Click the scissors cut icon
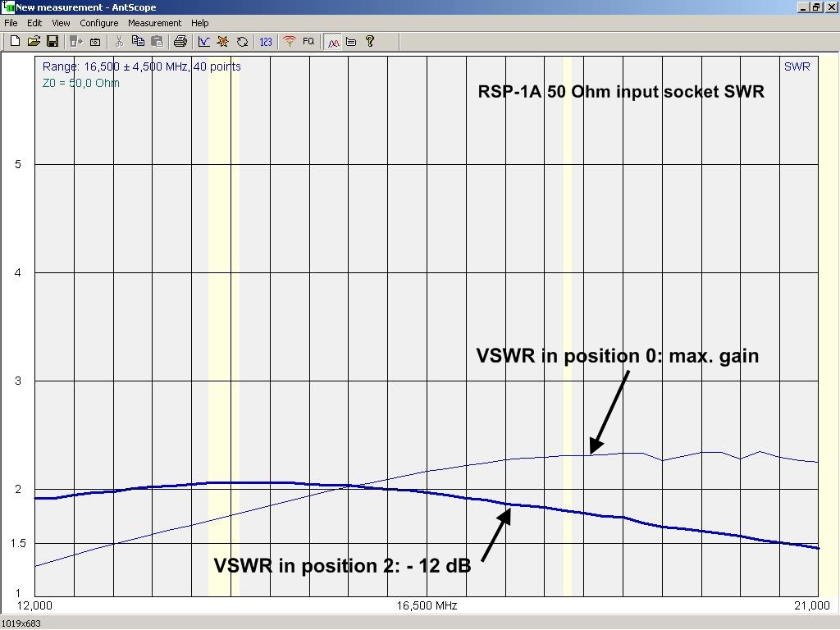This screenshot has width=840, height=630. pos(119,41)
